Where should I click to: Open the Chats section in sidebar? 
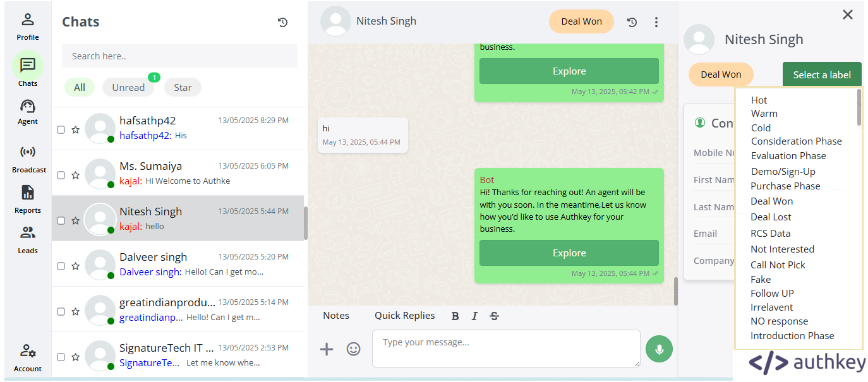28,69
